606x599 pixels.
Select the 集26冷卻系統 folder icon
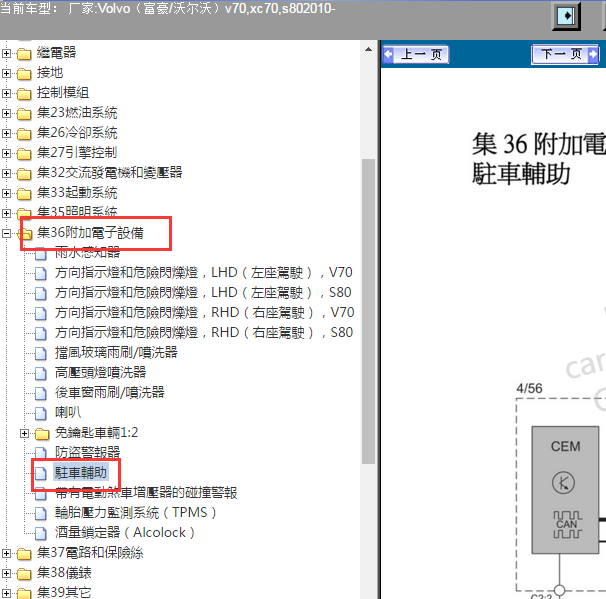[x=24, y=134]
